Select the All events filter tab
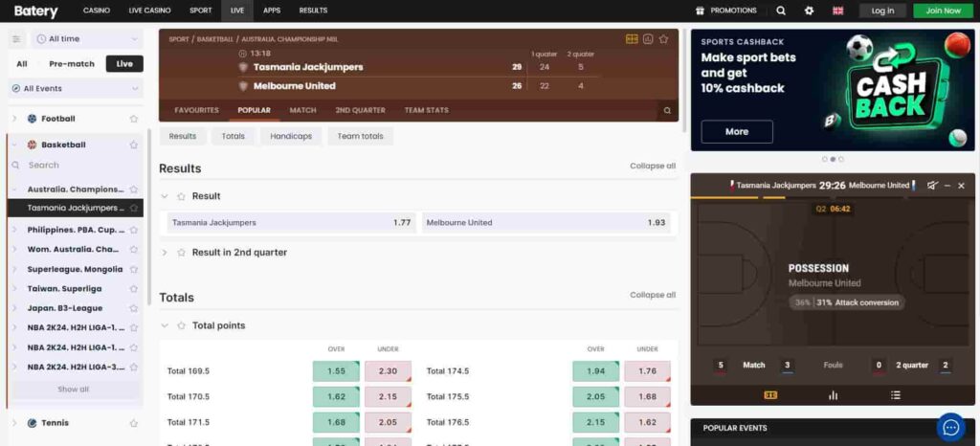The height and width of the screenshot is (446, 980). tap(22, 64)
